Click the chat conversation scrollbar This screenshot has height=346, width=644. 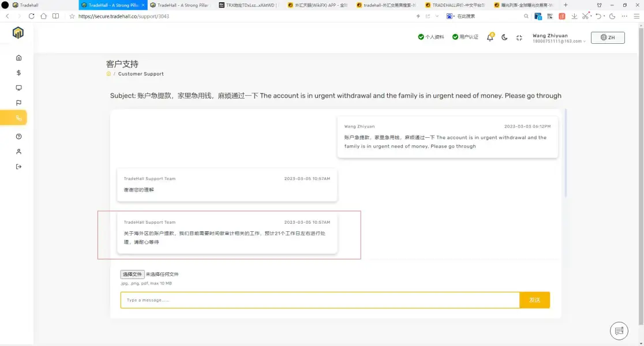coord(566,153)
